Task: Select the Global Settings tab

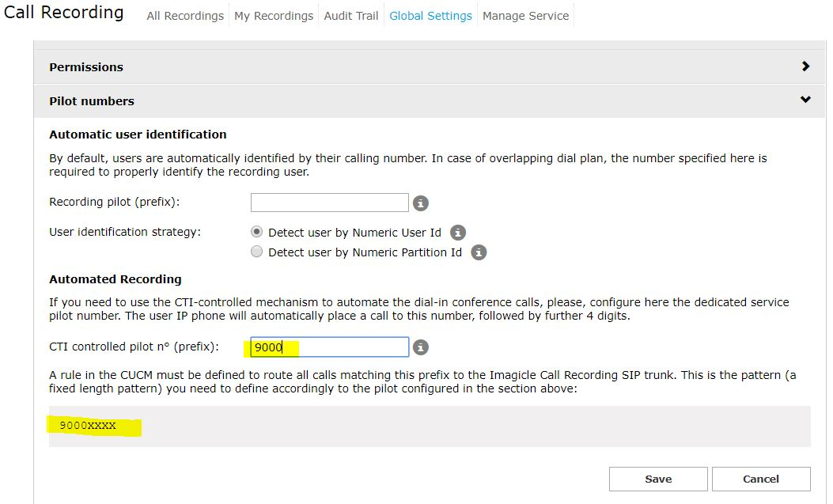Action: tap(430, 16)
